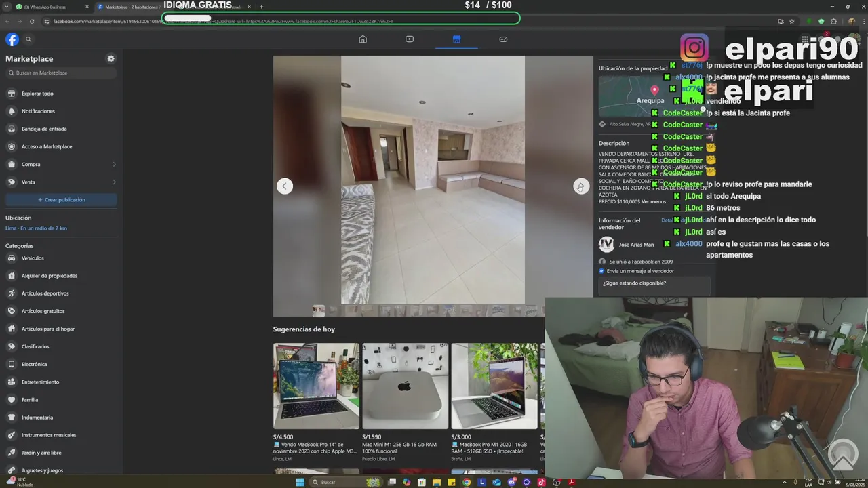Screen dimensions: 868x488
Task: Go back in browser history
Action: pyautogui.click(x=7, y=21)
